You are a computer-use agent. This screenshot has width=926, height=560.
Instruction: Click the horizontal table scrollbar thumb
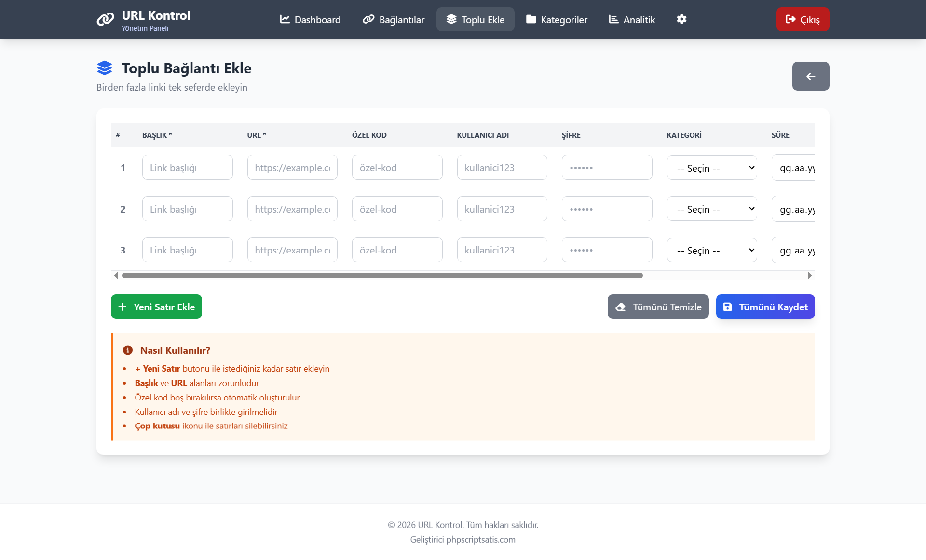click(x=382, y=276)
